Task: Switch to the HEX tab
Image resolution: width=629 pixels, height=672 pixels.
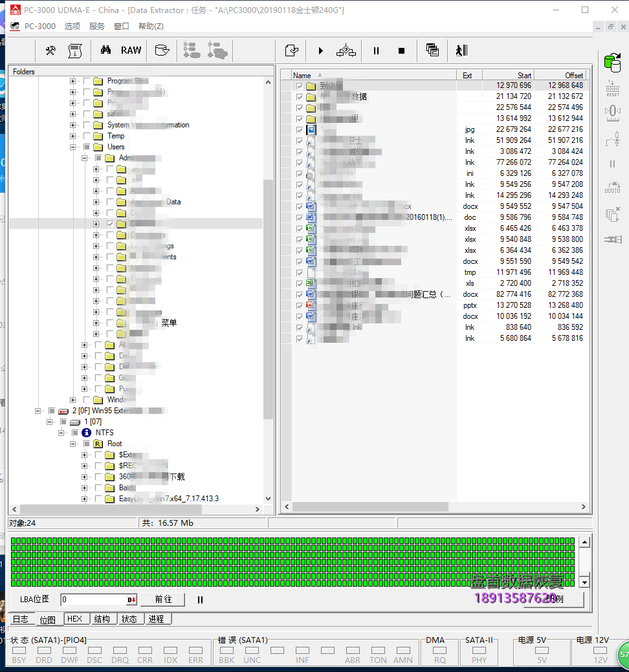Action: [x=74, y=619]
